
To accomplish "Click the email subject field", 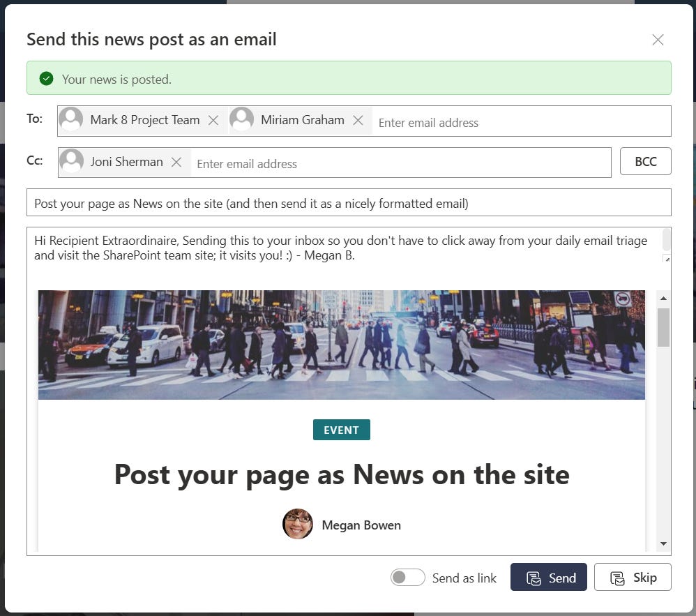I will click(349, 203).
